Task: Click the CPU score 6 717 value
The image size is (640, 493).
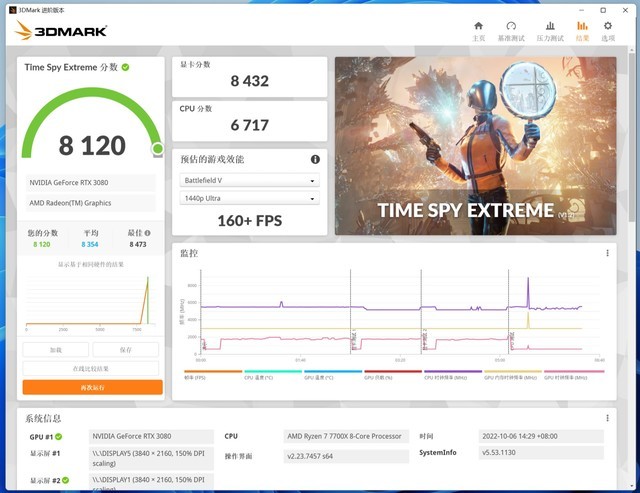Action: [x=249, y=125]
